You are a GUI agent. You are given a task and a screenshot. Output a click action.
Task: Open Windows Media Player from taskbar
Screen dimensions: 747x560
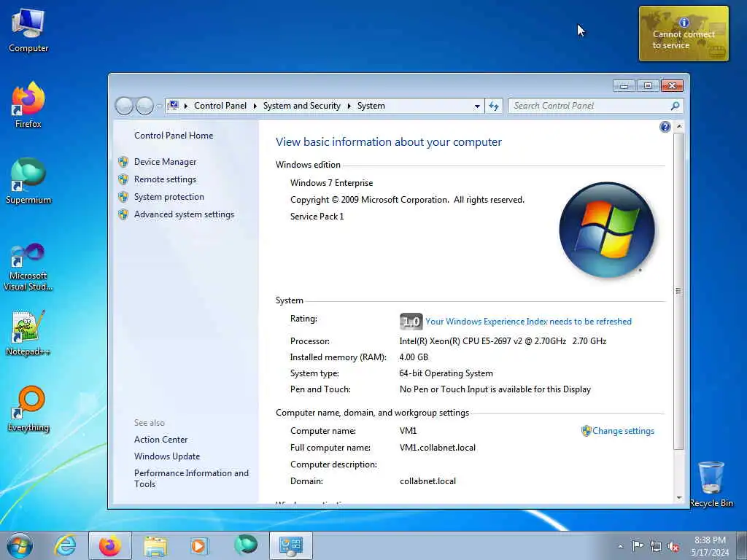[x=199, y=545]
